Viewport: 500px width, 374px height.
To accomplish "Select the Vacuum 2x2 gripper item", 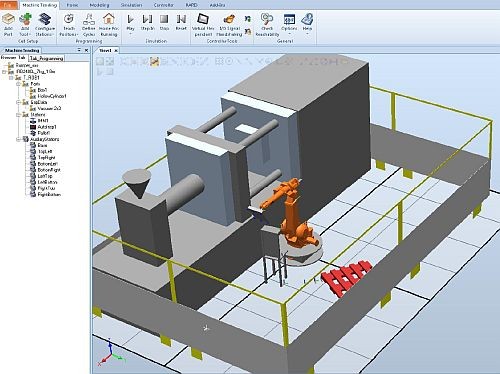I will click(x=49, y=108).
